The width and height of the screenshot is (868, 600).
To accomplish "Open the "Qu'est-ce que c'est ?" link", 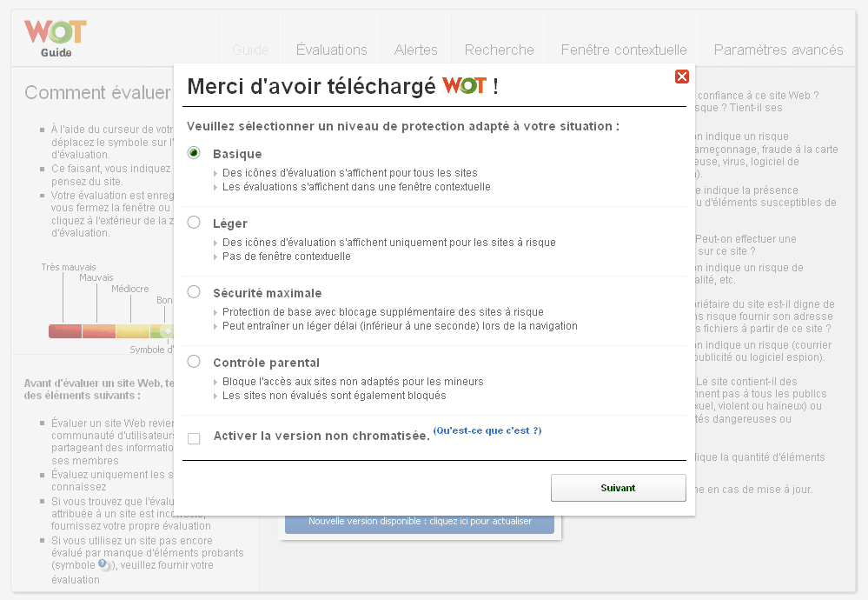I will [x=487, y=430].
